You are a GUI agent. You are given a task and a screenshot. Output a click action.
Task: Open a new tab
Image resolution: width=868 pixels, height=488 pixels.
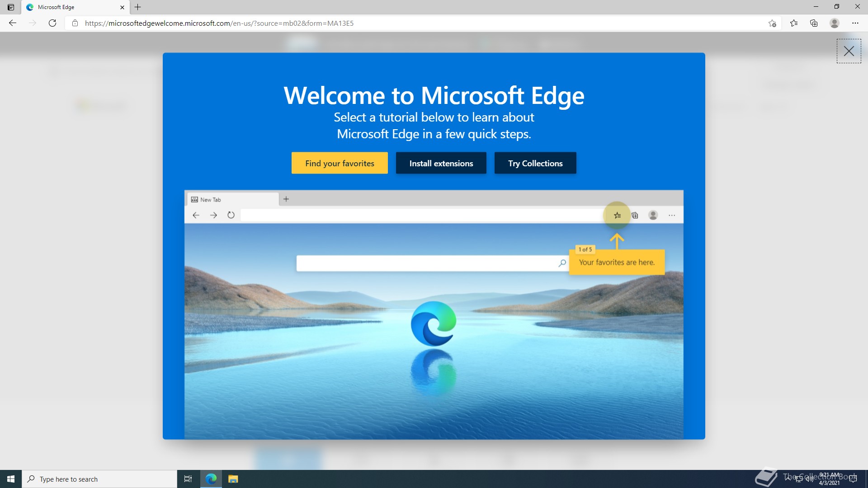(x=138, y=7)
